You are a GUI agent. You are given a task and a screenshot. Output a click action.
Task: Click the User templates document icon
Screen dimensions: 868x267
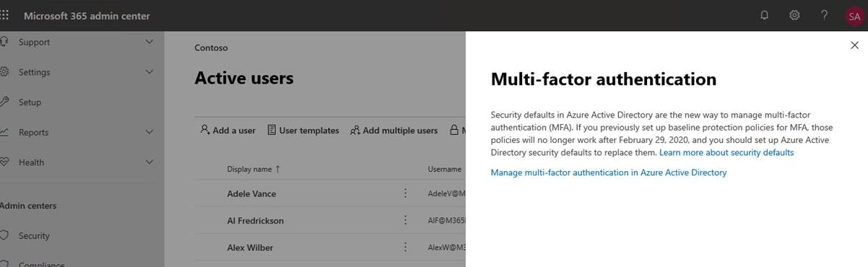point(272,130)
